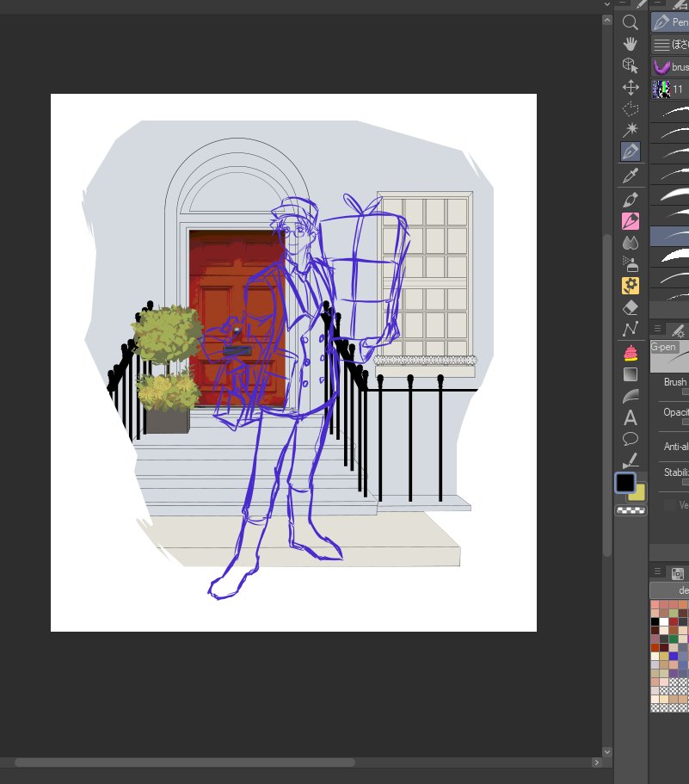Select the Eyedropper tool
Image resolution: width=689 pixels, height=784 pixels.
point(630,176)
